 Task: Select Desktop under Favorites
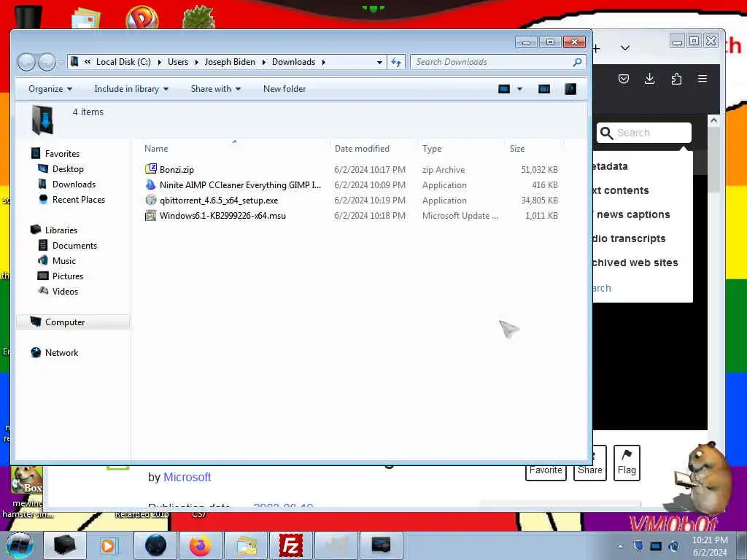[x=68, y=169]
